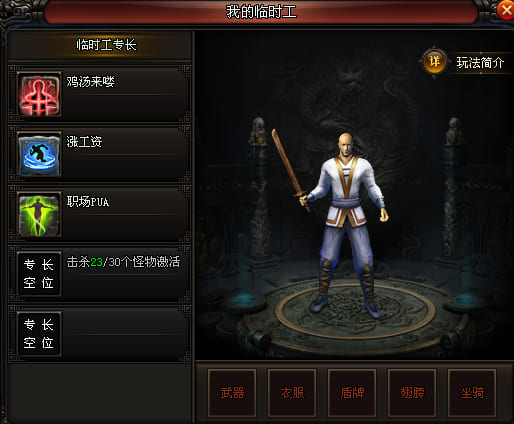Click the 临时工专长 panel header
This screenshot has height=424, width=514.
coord(106,45)
